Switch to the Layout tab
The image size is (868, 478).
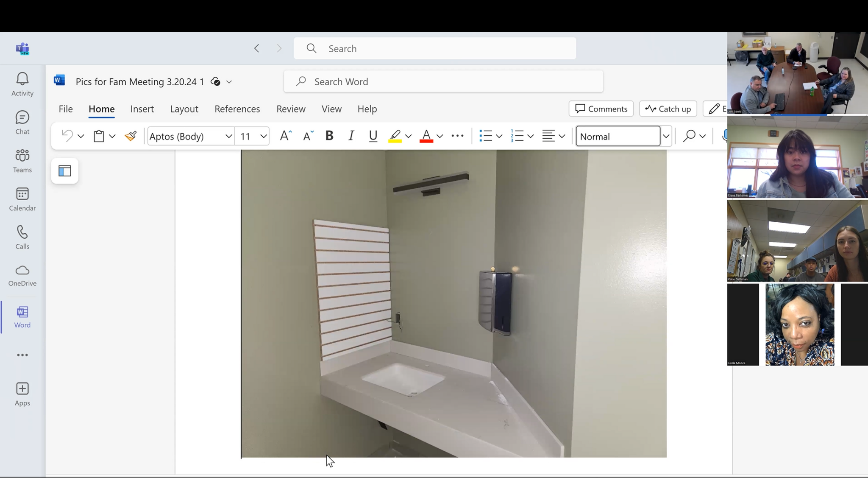pyautogui.click(x=184, y=109)
